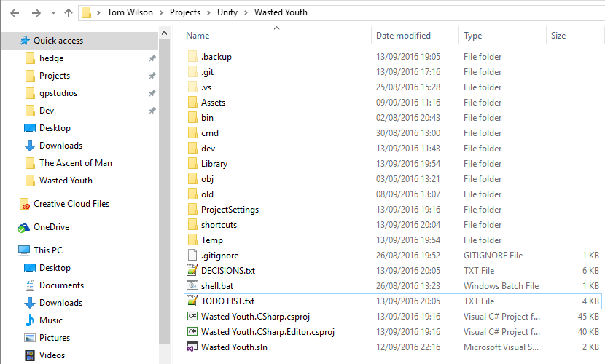The image size is (605, 364).
Task: Click pin icon beside gpstudios
Action: [x=152, y=93]
